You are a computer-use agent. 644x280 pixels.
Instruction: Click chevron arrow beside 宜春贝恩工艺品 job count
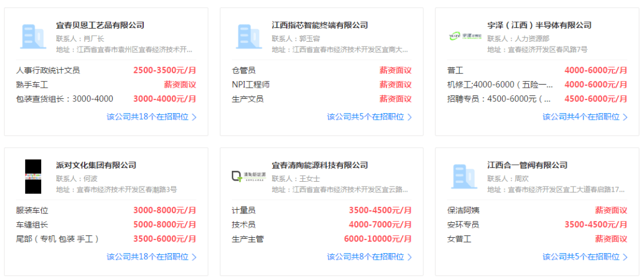tap(194, 117)
